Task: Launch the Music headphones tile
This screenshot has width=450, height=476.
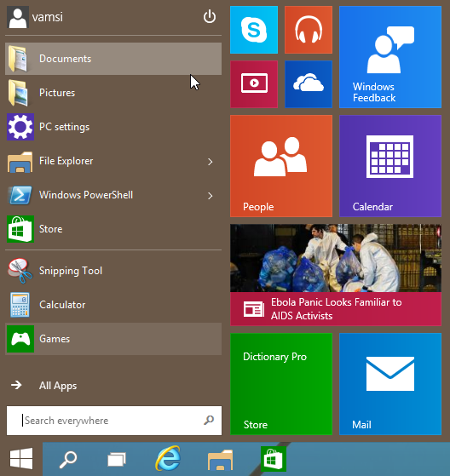Action: (x=309, y=30)
